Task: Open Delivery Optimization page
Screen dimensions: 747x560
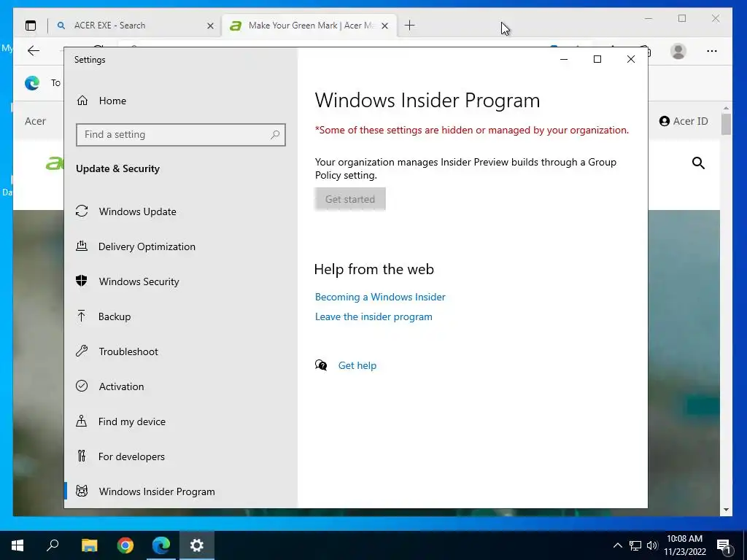Action: coord(147,246)
